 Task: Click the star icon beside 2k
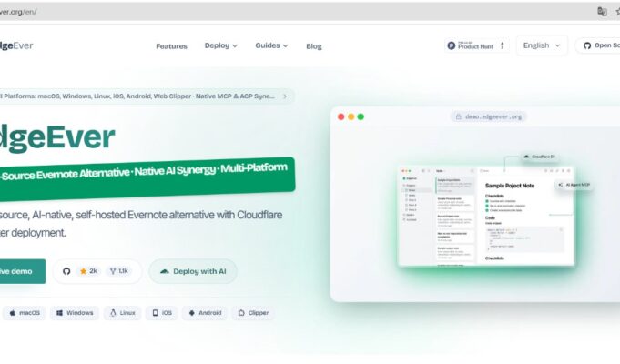pyautogui.click(x=83, y=271)
